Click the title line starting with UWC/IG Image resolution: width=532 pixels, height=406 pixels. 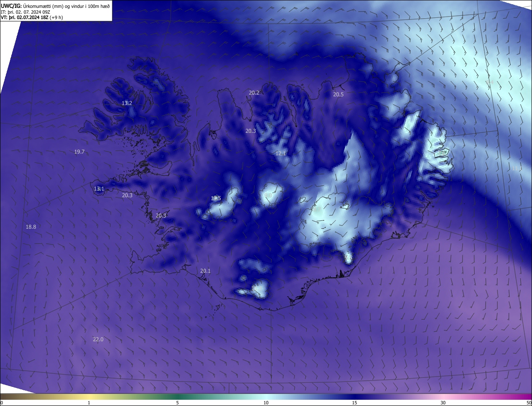tap(55, 5)
